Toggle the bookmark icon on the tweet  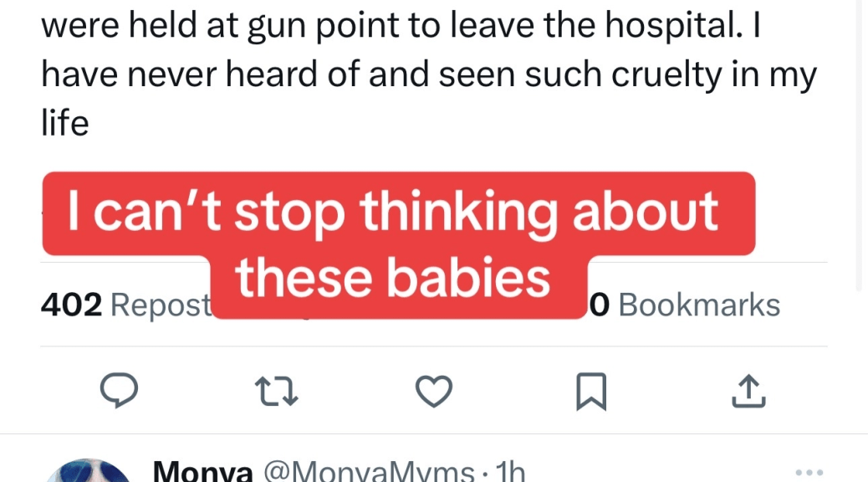(590, 391)
